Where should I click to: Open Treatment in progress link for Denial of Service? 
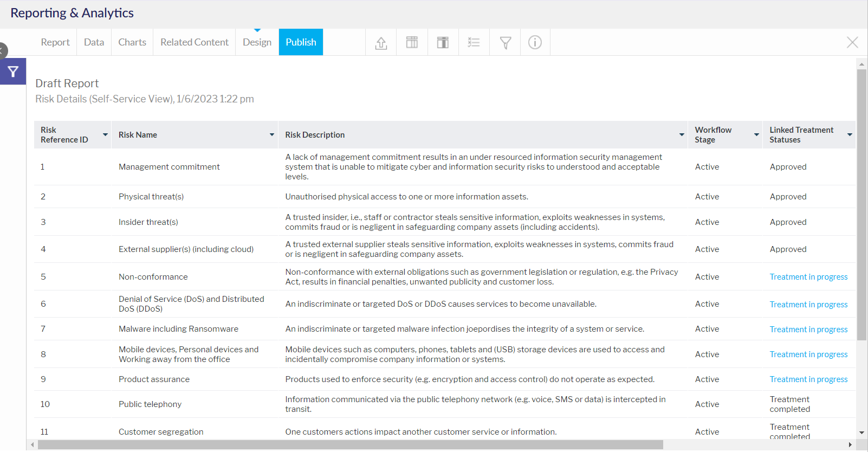pyautogui.click(x=808, y=305)
